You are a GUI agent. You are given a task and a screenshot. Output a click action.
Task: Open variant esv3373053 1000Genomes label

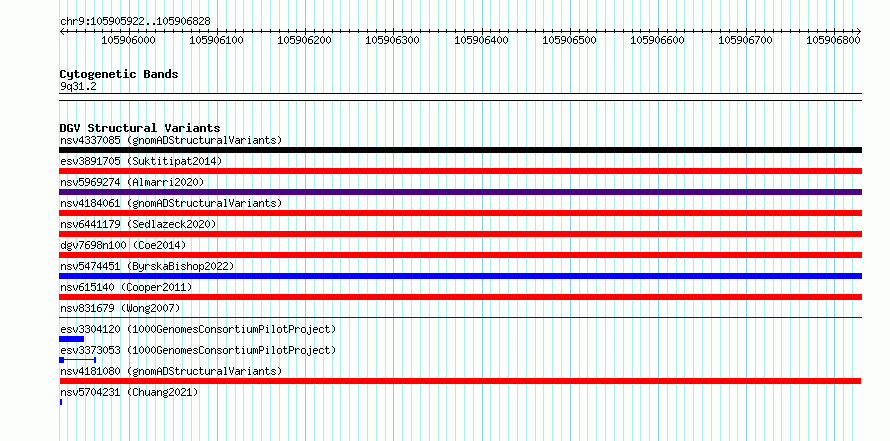pyautogui.click(x=198, y=350)
